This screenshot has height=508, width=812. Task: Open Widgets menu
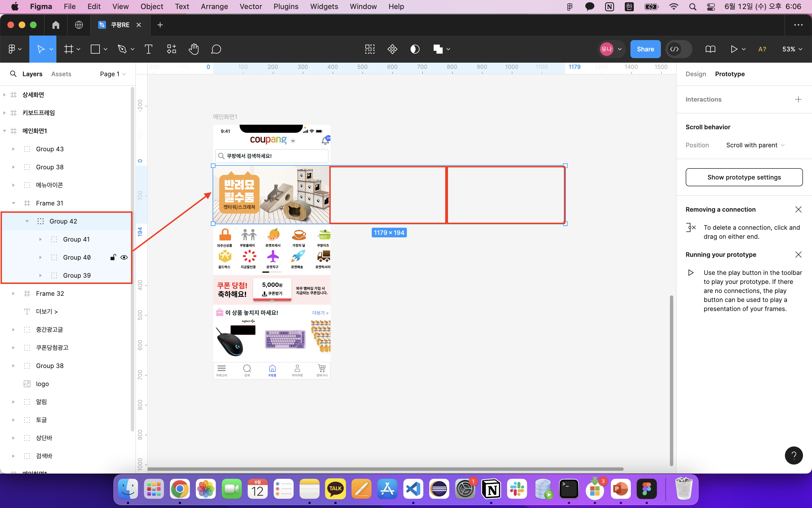[x=324, y=7]
